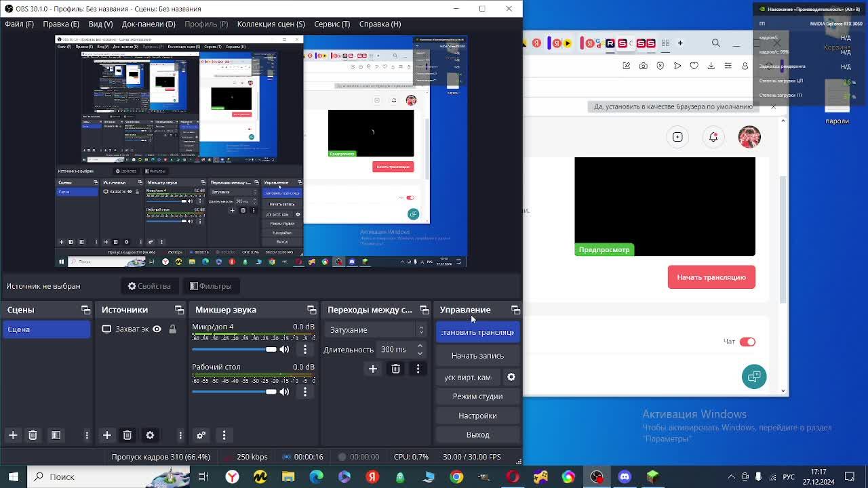Open the Рабочий стол channel options menu
The image size is (868, 488).
pyautogui.click(x=304, y=391)
